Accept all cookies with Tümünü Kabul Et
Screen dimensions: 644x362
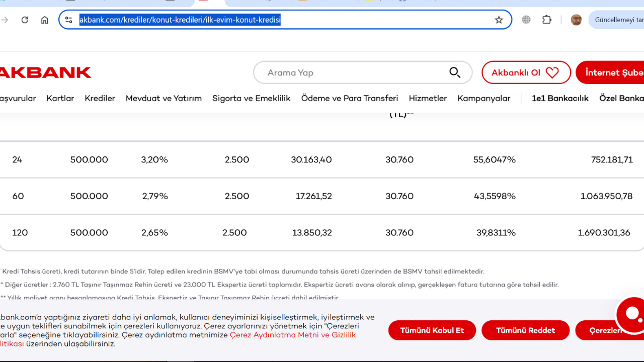432,330
